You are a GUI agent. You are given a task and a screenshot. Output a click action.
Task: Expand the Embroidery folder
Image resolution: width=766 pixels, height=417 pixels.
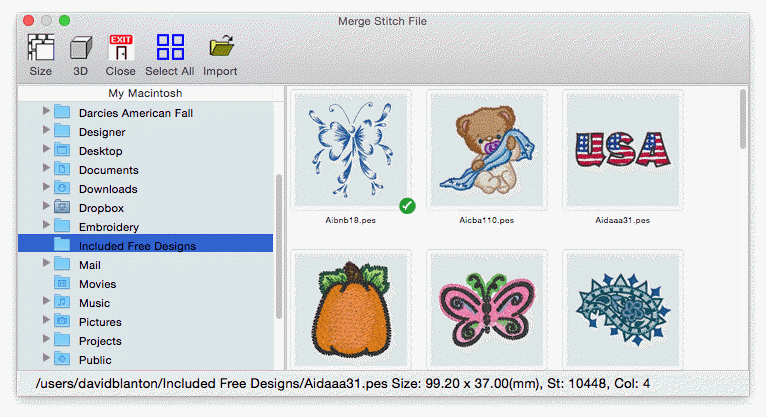(x=46, y=226)
